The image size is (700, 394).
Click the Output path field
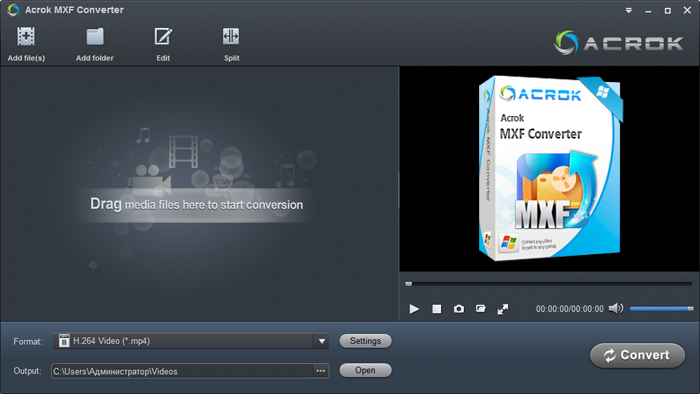(182, 371)
